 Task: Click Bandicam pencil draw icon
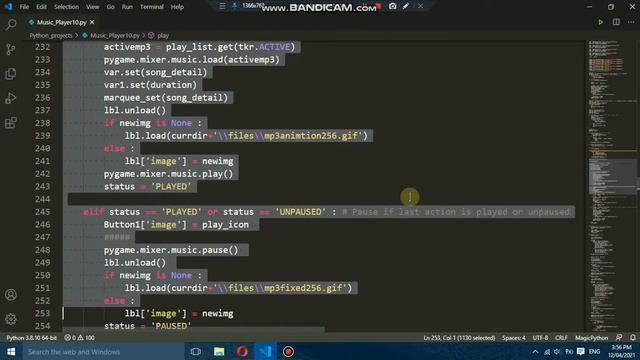tap(406, 6)
